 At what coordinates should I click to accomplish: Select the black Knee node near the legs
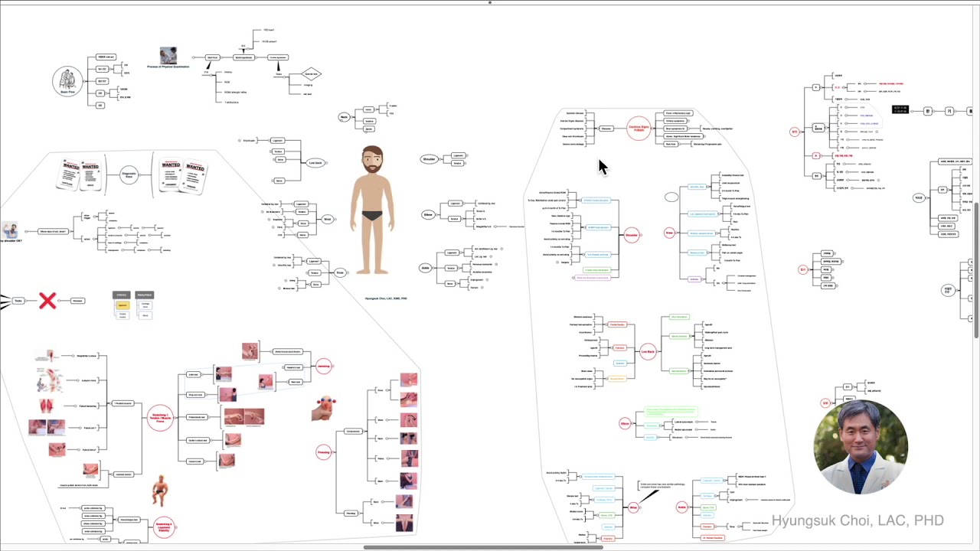click(x=340, y=272)
